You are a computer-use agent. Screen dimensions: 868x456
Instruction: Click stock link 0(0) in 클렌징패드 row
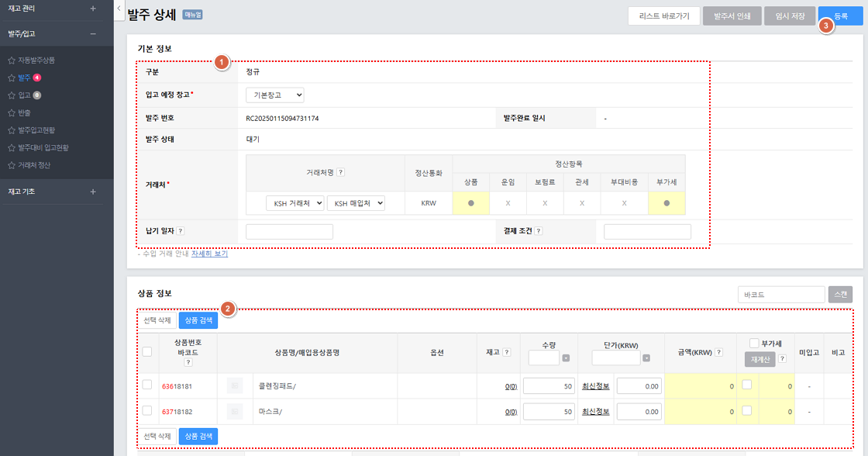[511, 386]
